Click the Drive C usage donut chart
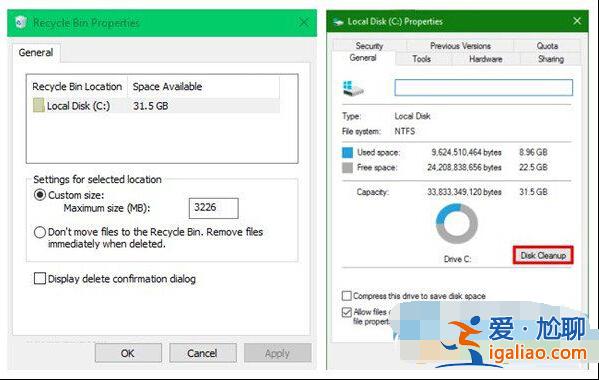599x380 pixels. [457, 224]
